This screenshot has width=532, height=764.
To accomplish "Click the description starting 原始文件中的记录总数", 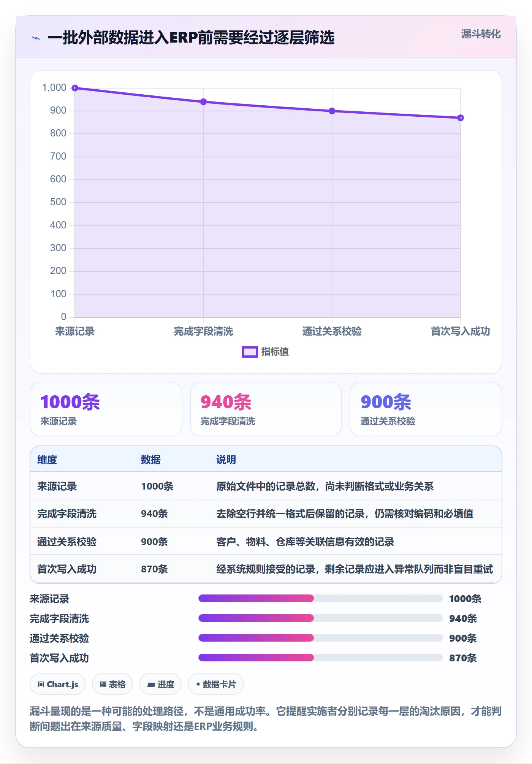I will click(325, 487).
